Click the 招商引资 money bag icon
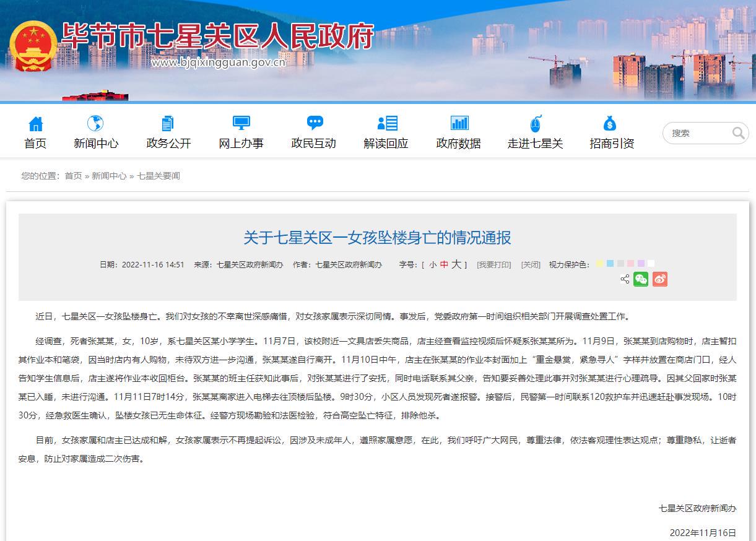 [610, 123]
